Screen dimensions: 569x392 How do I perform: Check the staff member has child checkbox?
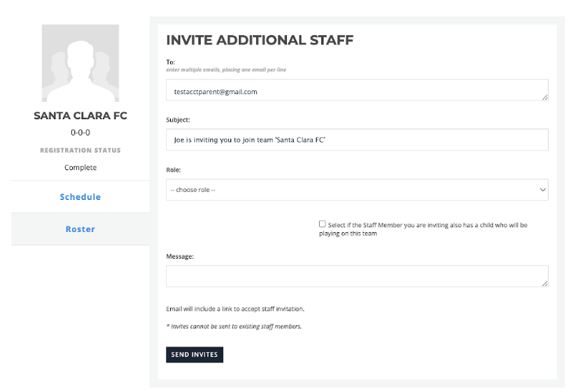click(322, 224)
